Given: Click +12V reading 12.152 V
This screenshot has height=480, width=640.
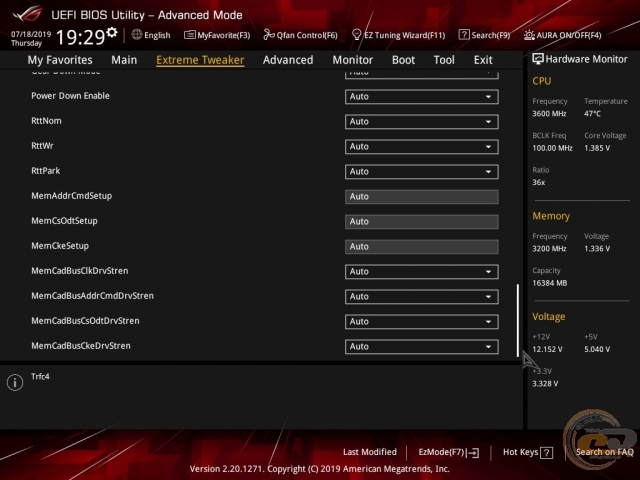Looking at the screenshot, I should [x=547, y=349].
